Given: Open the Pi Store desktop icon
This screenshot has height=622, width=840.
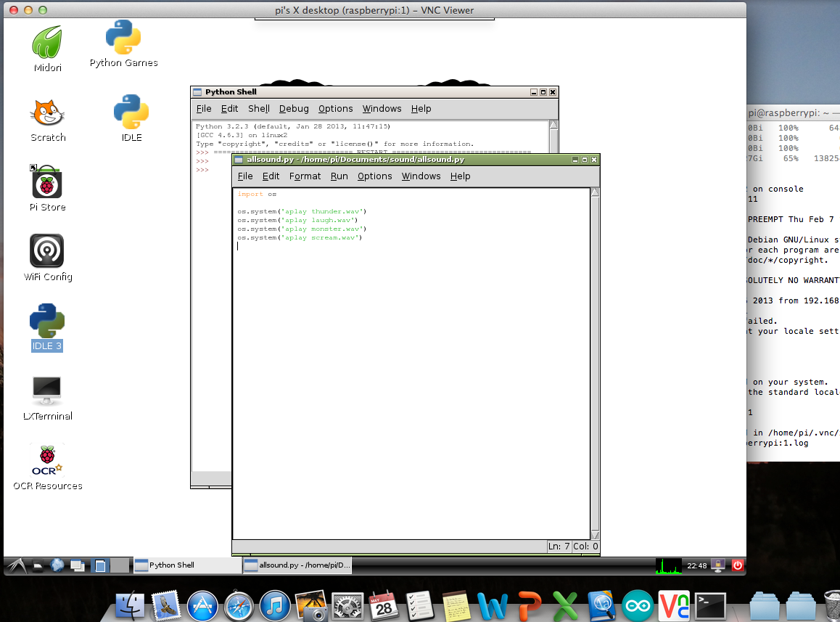Looking at the screenshot, I should (47, 183).
